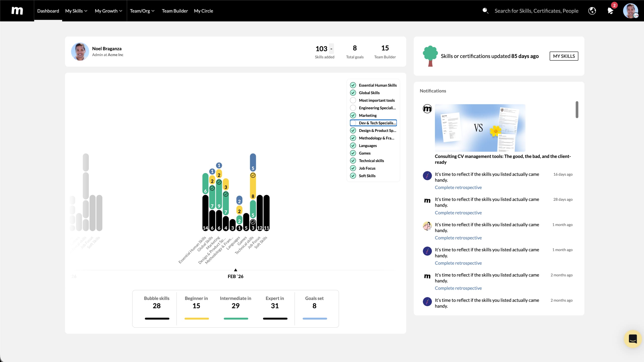Image resolution: width=644 pixels, height=362 pixels.
Task: Uncheck Essential Human Skills filter
Action: (353, 85)
